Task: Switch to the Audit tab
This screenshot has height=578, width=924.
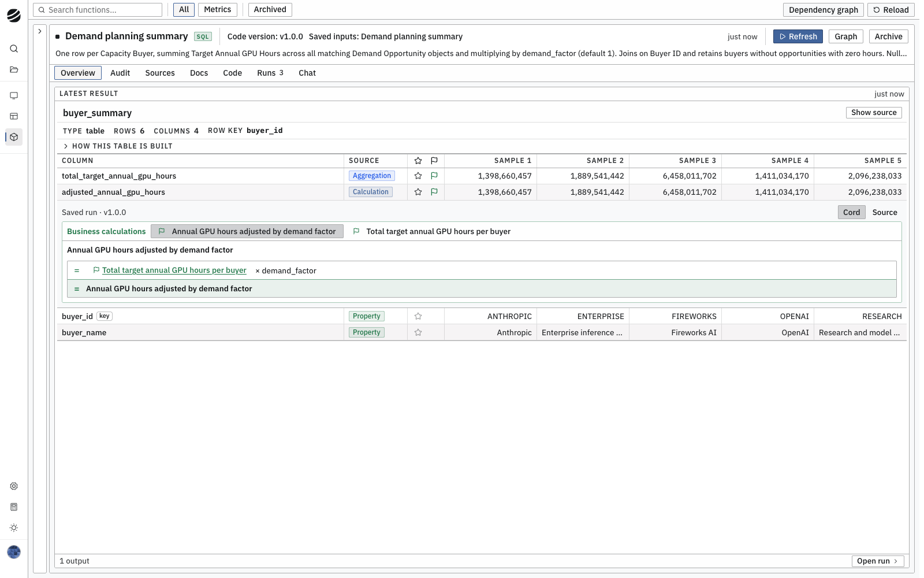Action: (x=120, y=73)
